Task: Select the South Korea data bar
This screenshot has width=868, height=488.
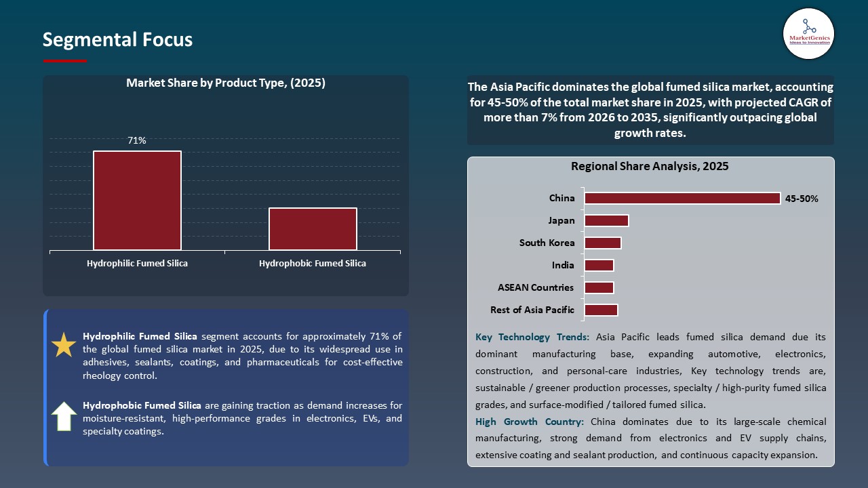Action: point(603,243)
